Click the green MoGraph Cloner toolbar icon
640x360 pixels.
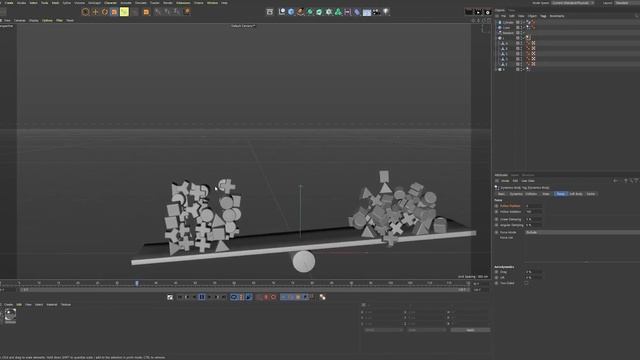click(338, 12)
